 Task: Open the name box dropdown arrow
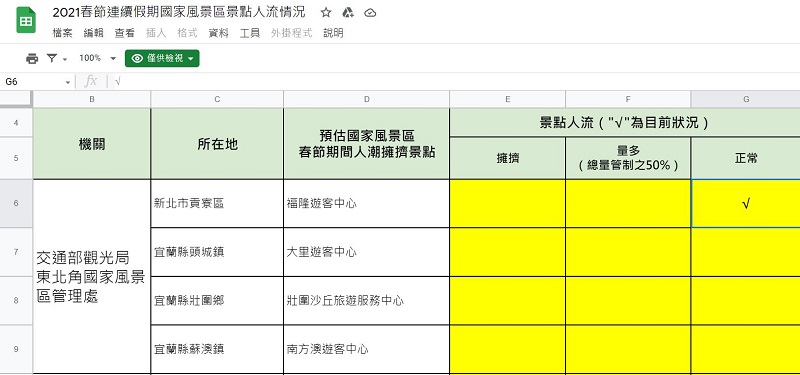click(68, 82)
